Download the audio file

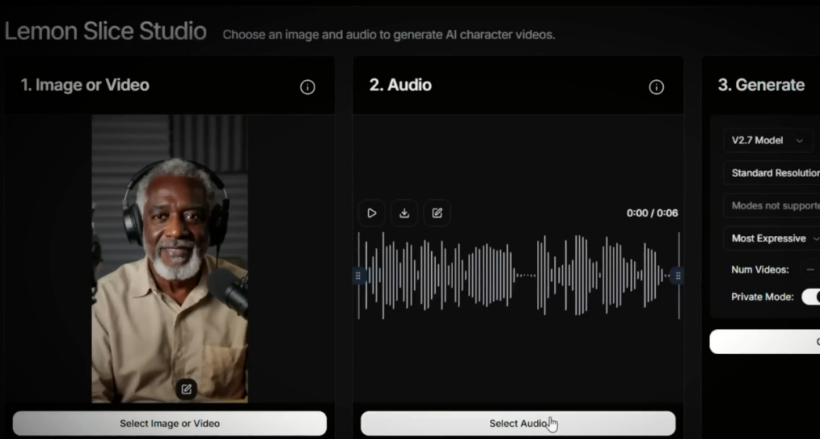point(404,213)
